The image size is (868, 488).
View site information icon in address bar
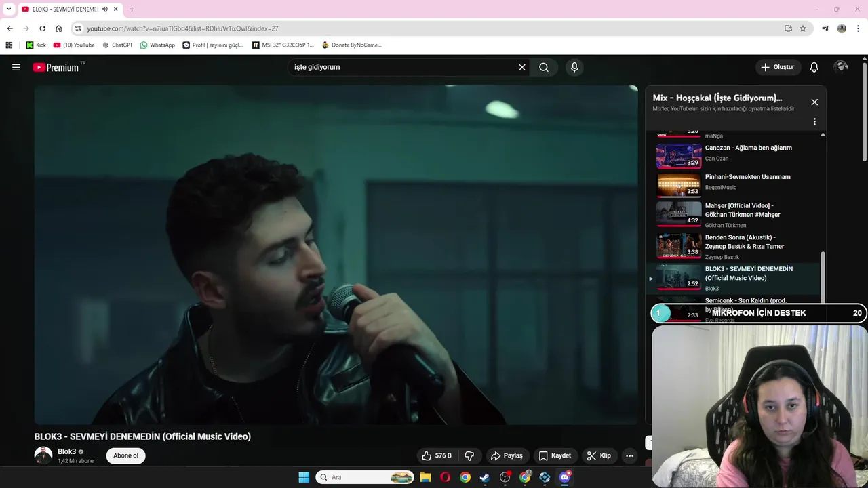point(78,28)
